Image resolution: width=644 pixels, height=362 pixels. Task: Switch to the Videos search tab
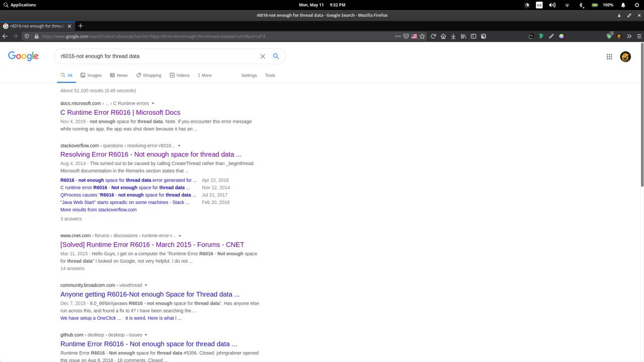point(180,76)
